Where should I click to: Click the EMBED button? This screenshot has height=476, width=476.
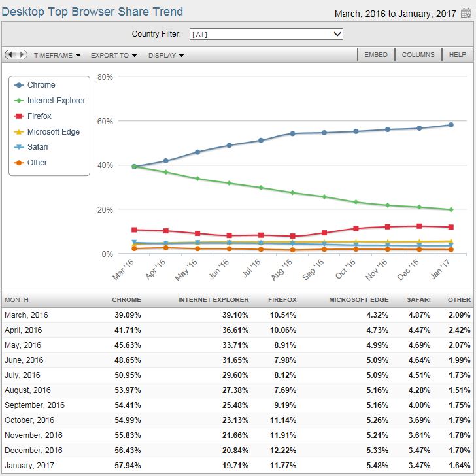click(x=376, y=55)
